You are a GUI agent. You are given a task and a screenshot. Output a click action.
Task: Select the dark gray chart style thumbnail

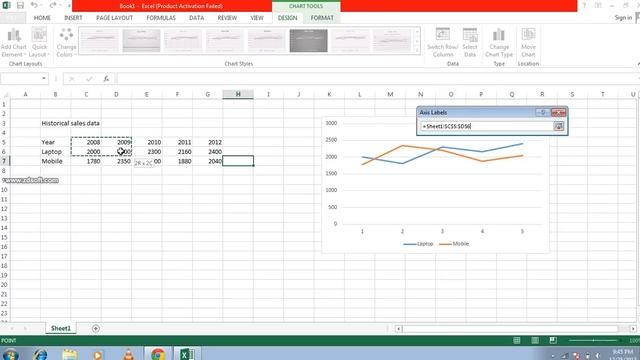[309, 40]
